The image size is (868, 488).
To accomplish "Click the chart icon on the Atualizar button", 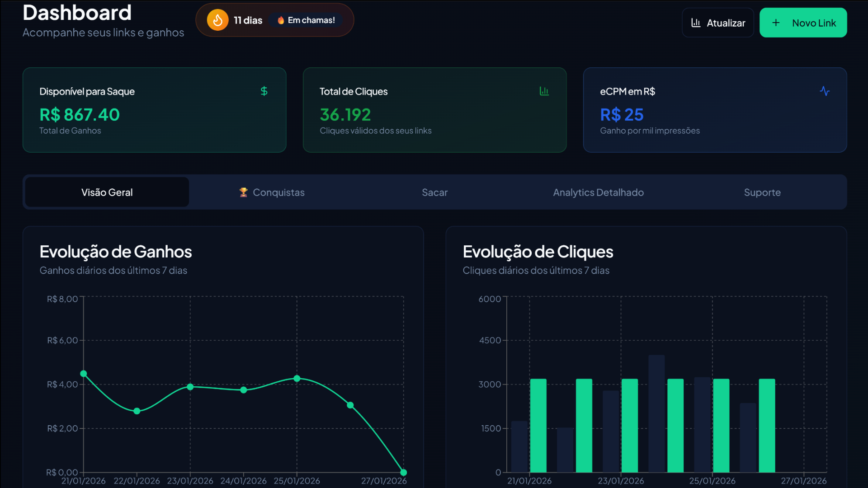I will pos(696,23).
